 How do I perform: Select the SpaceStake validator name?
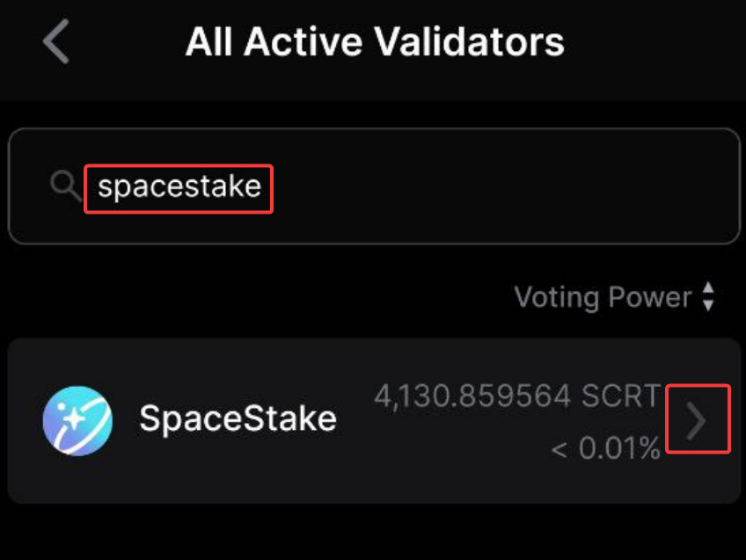point(238,419)
